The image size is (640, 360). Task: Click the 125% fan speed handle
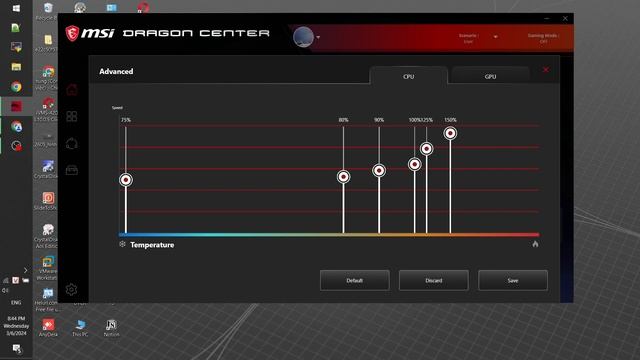[x=427, y=149]
